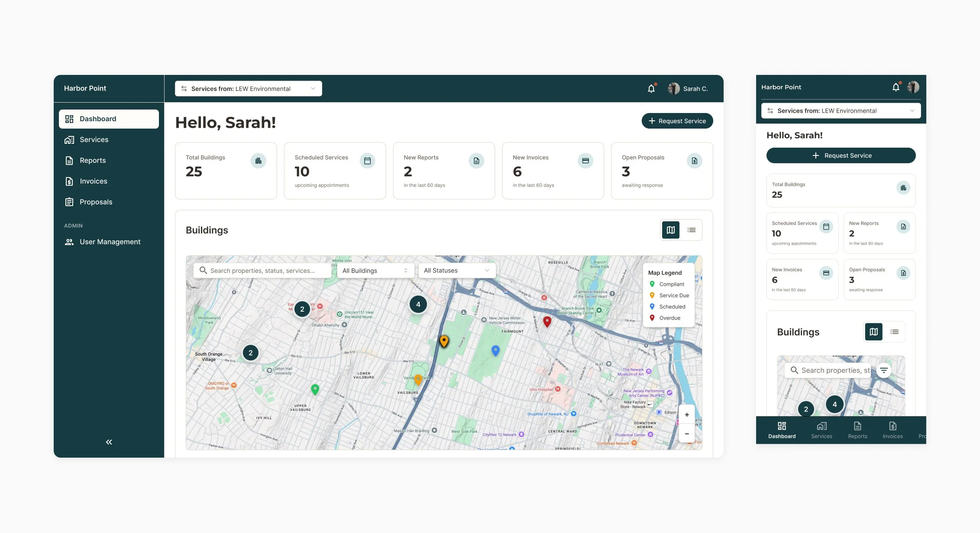This screenshot has height=533, width=980.
Task: Tap the mobile Open Proposals icon
Action: click(x=903, y=273)
